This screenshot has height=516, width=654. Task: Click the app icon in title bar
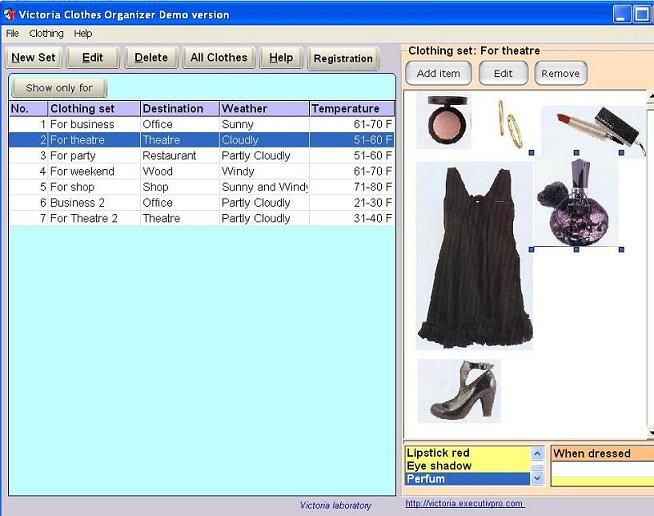[11, 14]
